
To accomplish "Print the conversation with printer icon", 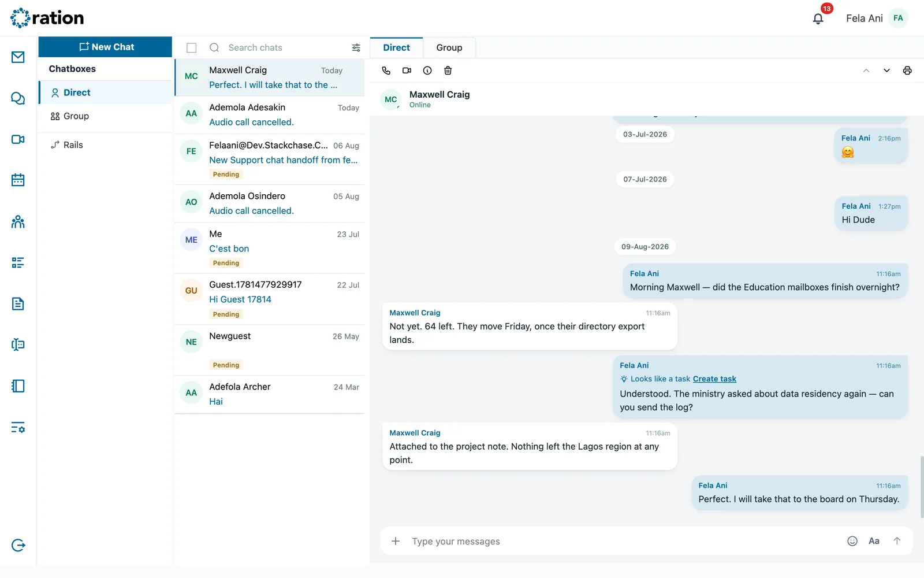I will point(907,71).
